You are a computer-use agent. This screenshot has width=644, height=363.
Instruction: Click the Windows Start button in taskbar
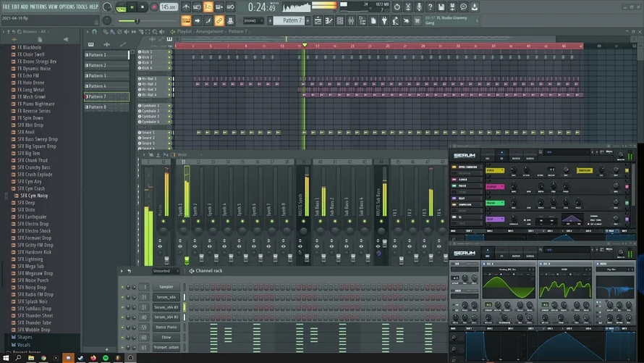pos(6,358)
